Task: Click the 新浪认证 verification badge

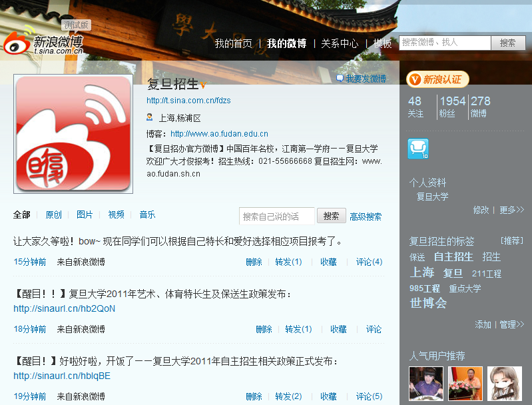Action: coord(437,79)
